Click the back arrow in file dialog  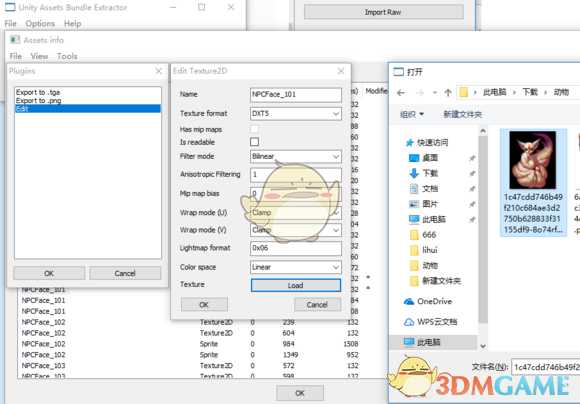click(401, 92)
